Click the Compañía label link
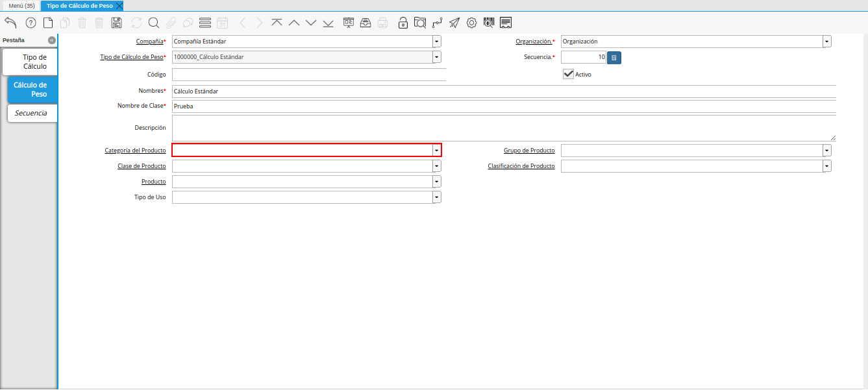This screenshot has height=390, width=868. 149,42
